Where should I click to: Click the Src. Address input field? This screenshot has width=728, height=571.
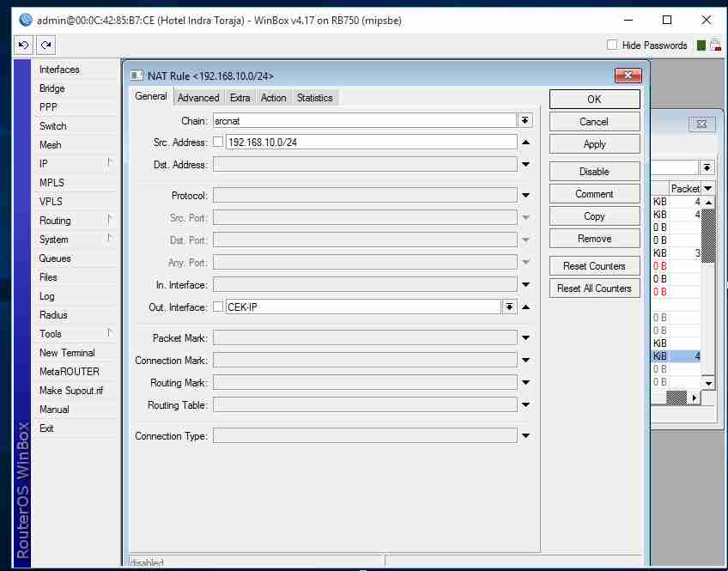(x=371, y=142)
